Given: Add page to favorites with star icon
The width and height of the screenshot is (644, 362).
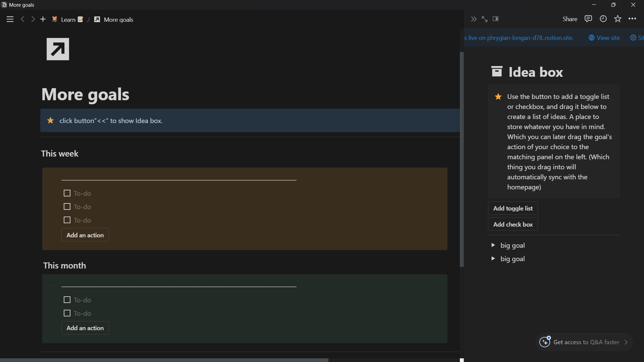Looking at the screenshot, I should pos(618,19).
